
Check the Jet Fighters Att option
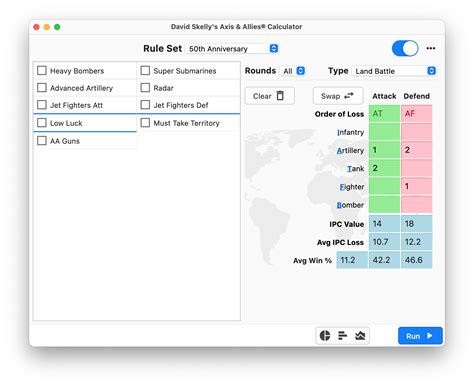tap(42, 105)
